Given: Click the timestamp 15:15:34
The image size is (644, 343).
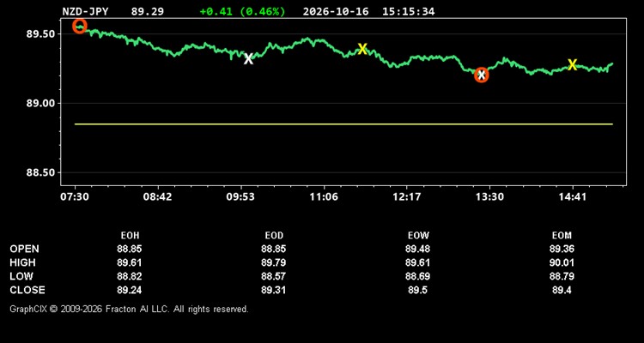Looking at the screenshot, I should point(408,11).
